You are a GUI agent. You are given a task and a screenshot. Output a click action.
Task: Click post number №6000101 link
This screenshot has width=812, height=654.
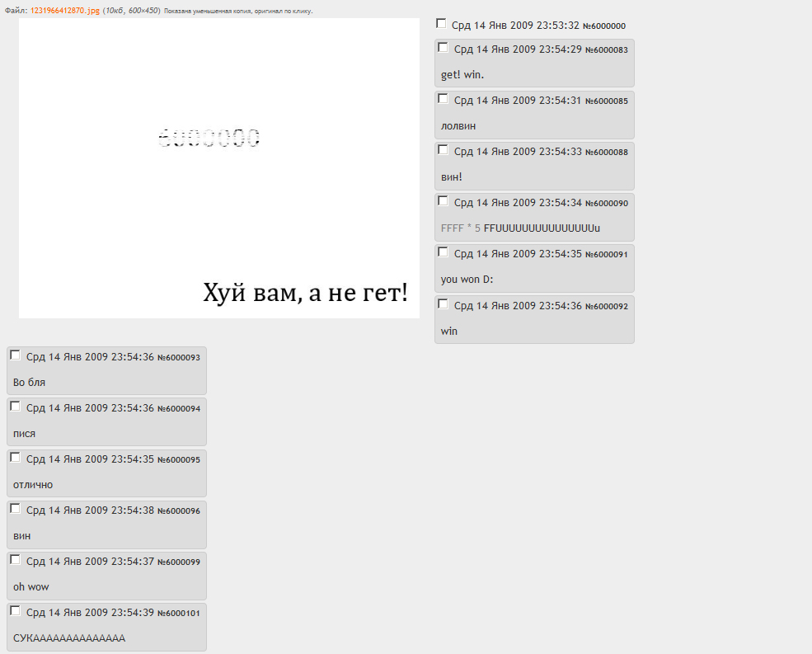(178, 614)
